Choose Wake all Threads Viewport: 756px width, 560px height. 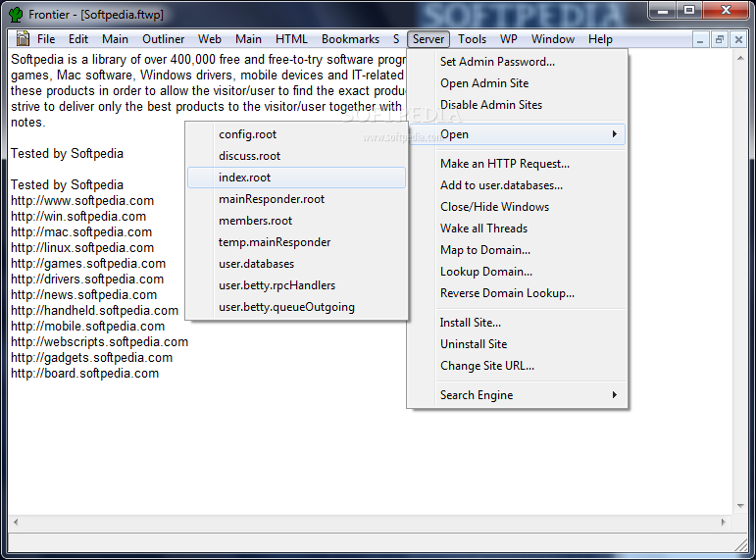point(517,229)
